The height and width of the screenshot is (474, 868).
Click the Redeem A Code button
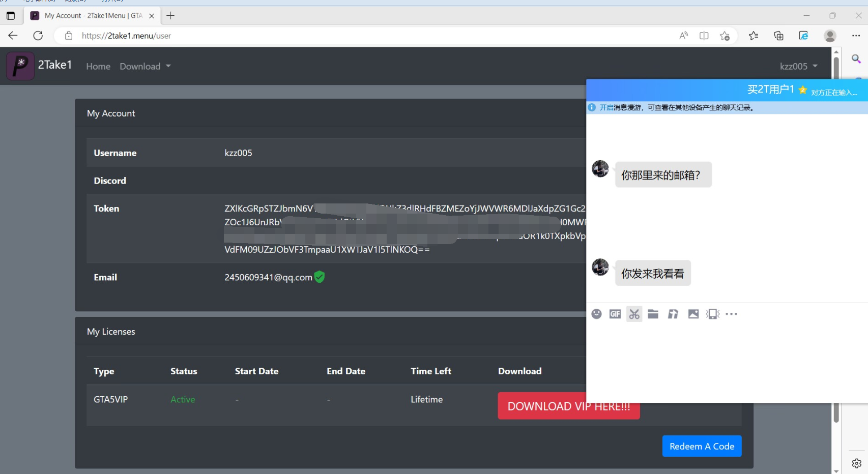702,446
